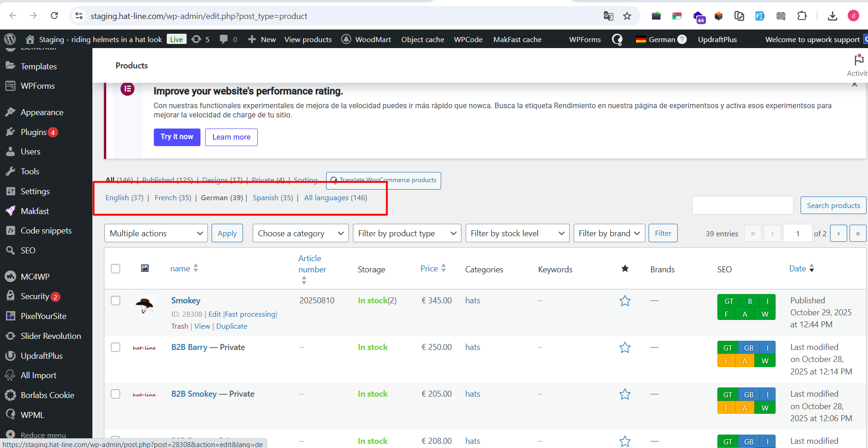This screenshot has height=448, width=868.
Task: Expand the Choose a category dropdown
Action: [300, 233]
